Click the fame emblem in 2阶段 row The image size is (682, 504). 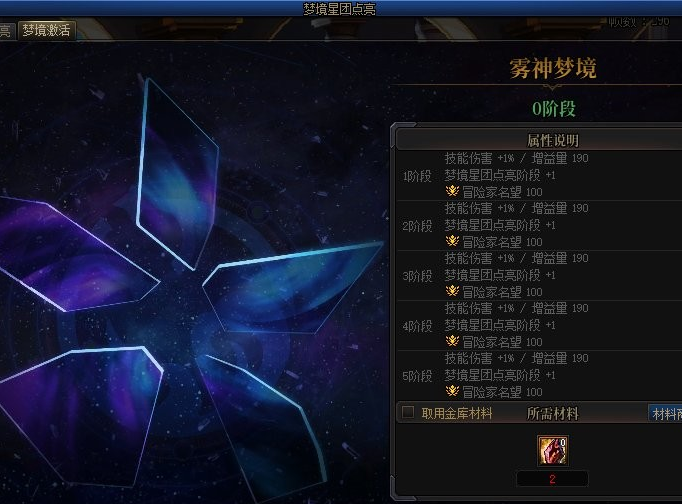452,241
